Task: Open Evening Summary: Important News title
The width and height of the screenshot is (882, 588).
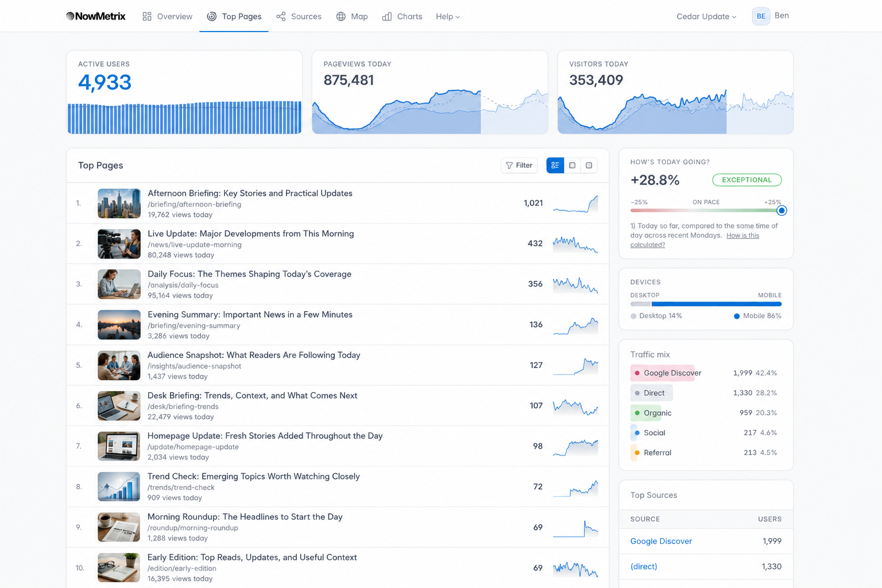Action: (250, 315)
